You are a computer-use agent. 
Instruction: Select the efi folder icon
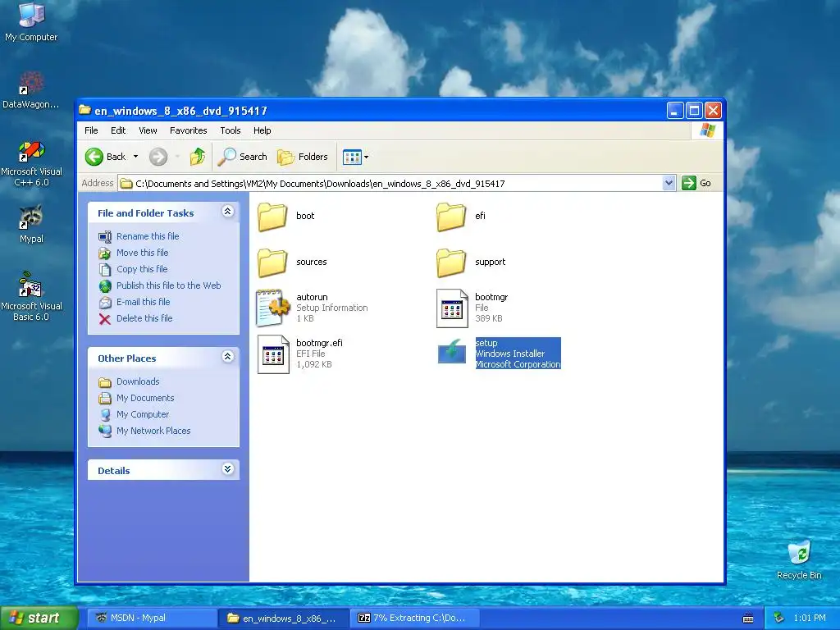(x=451, y=217)
